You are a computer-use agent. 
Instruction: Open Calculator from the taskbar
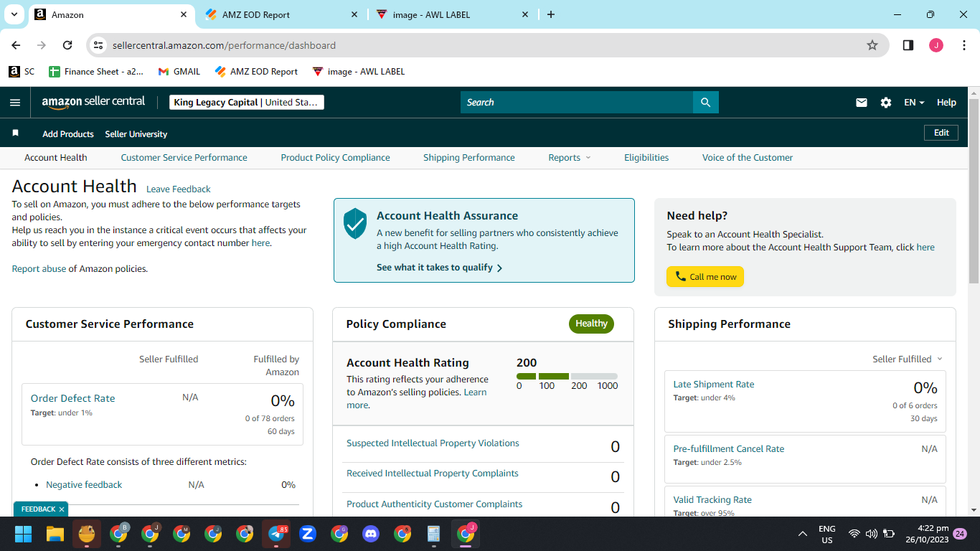click(434, 534)
